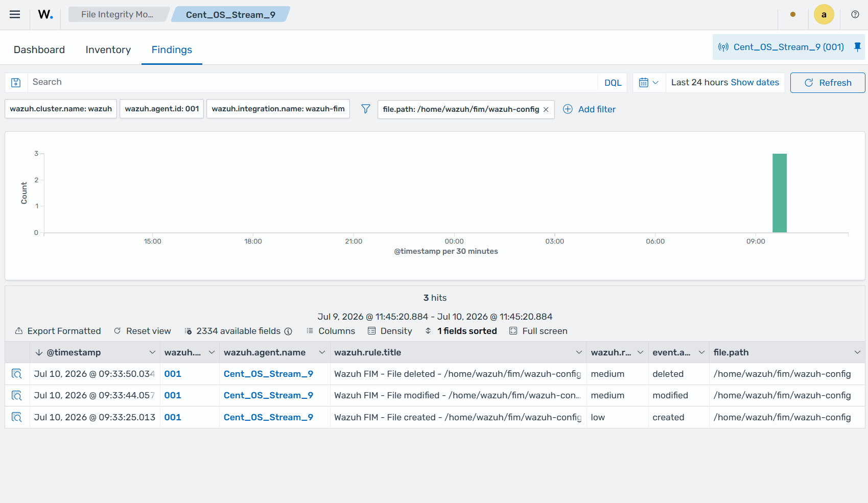Open agent 001 link in modified row
The height and width of the screenshot is (503, 868).
pos(173,395)
